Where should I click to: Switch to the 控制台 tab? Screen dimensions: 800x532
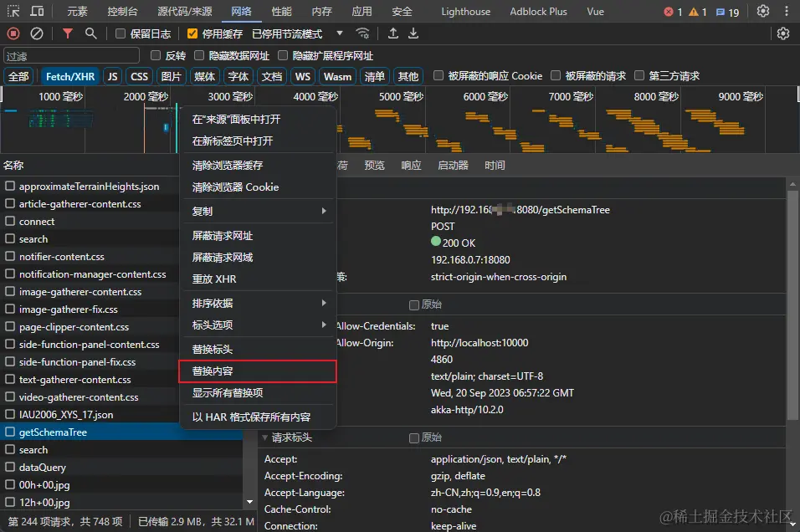click(122, 11)
